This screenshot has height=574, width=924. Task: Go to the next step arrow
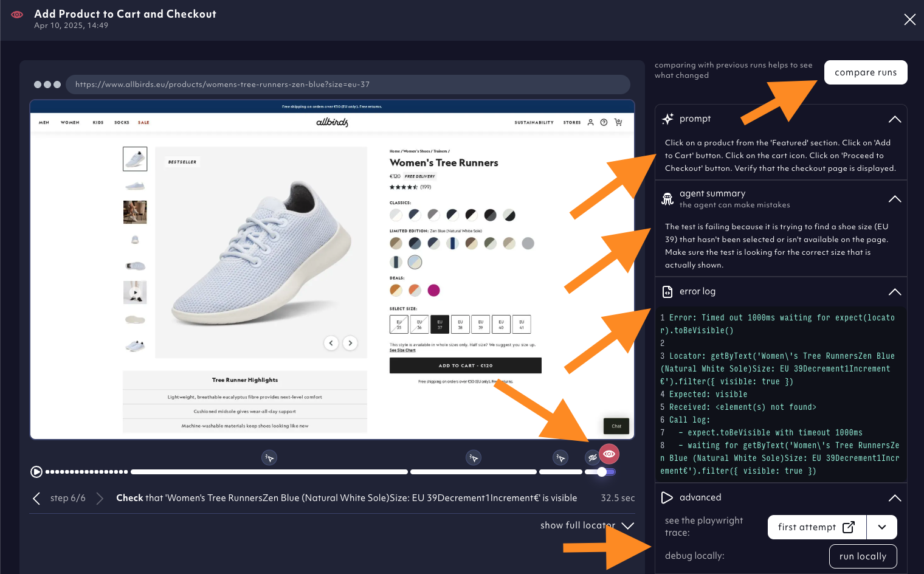100,499
